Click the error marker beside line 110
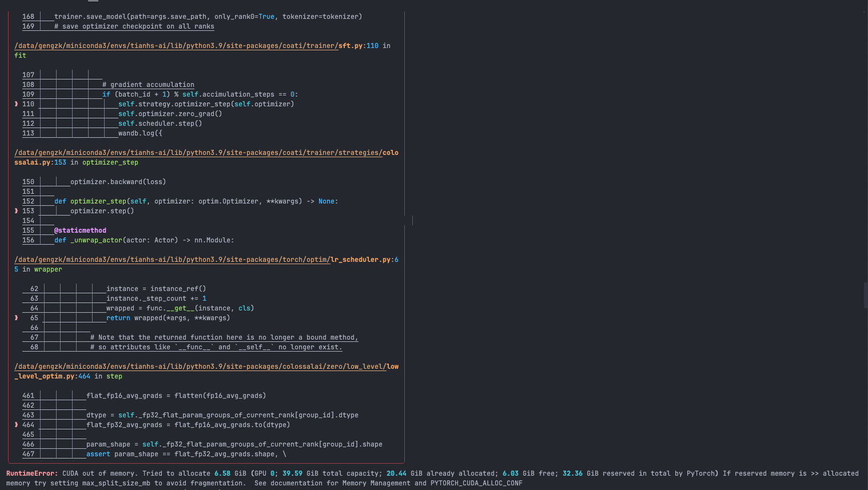Image resolution: width=868 pixels, height=490 pixels. click(x=16, y=104)
